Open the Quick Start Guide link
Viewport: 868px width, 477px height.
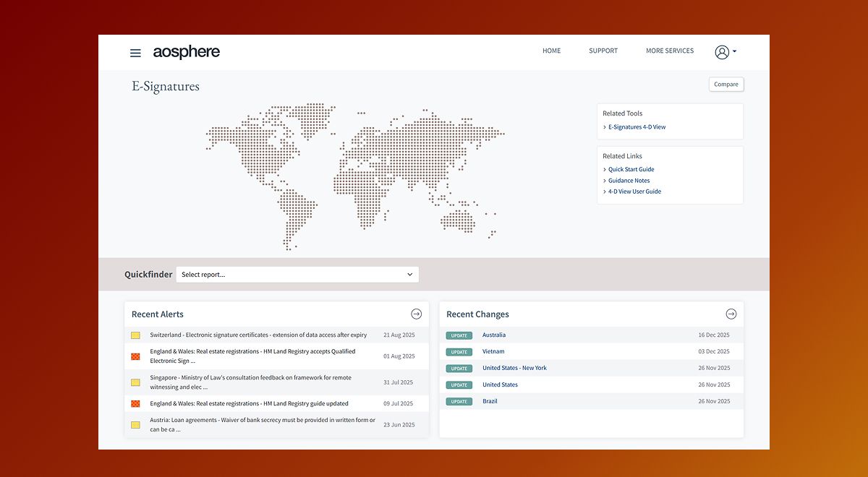pyautogui.click(x=631, y=170)
